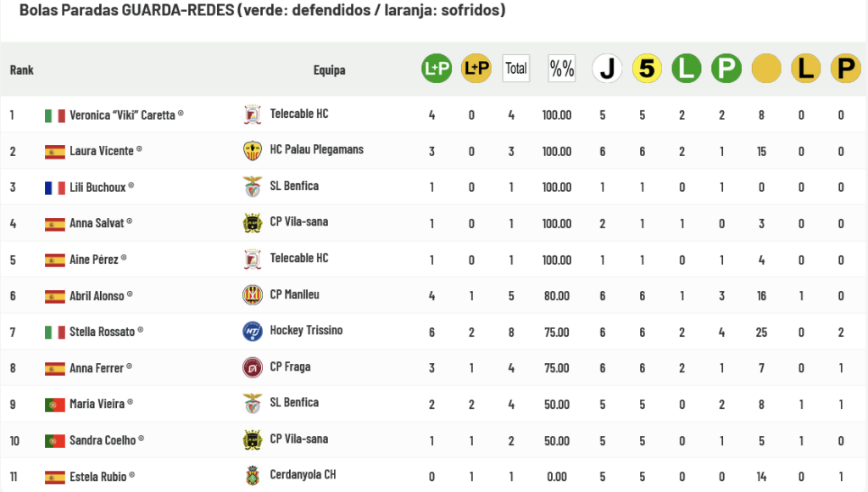Click the green L+P column header icon

point(437,69)
